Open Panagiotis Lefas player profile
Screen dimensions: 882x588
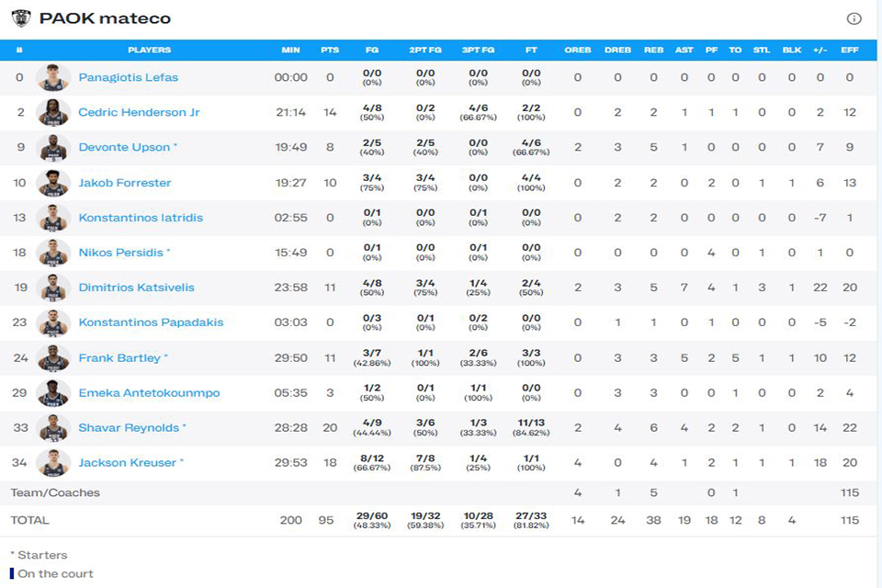(x=129, y=78)
